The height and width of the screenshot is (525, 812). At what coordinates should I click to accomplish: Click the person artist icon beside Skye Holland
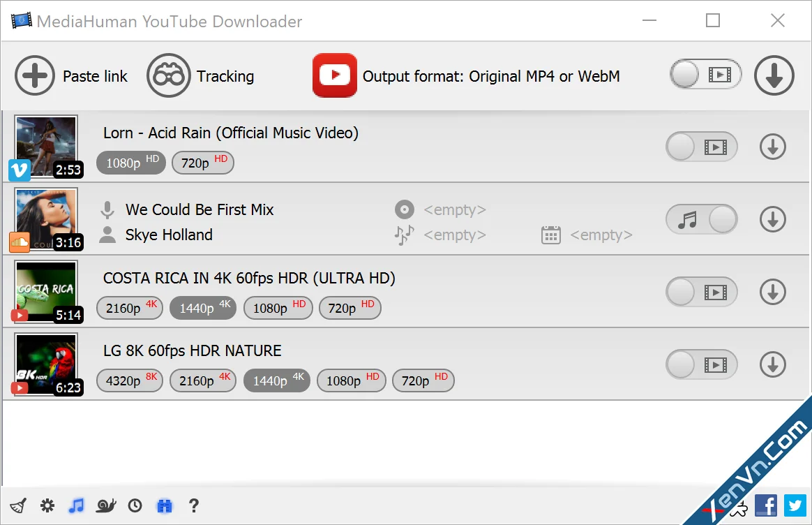point(107,235)
